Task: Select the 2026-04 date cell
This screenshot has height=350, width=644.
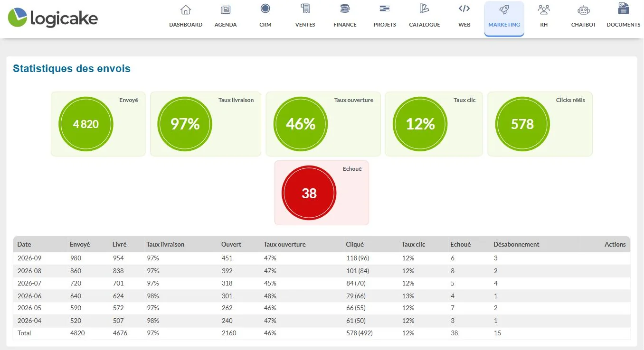Action: click(x=29, y=321)
